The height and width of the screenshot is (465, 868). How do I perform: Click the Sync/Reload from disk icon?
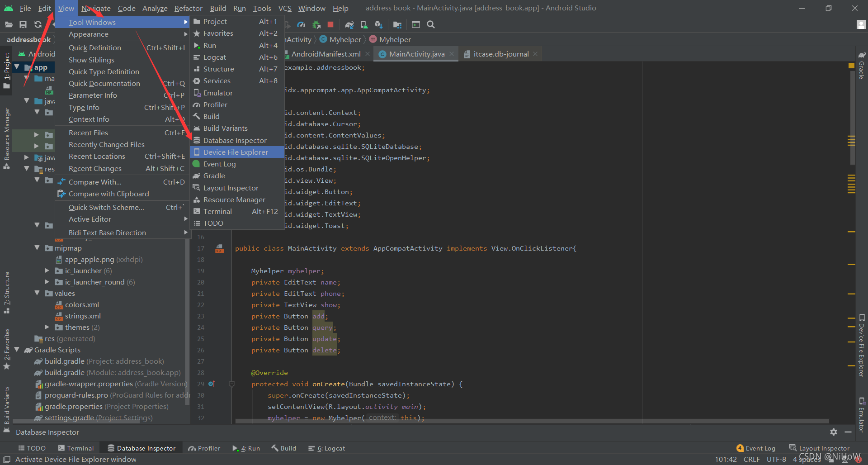(x=38, y=24)
